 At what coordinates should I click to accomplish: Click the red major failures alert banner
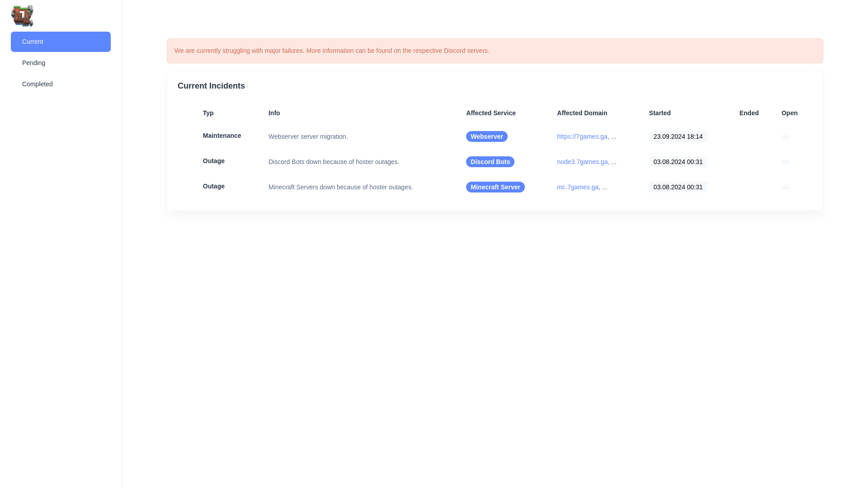495,51
